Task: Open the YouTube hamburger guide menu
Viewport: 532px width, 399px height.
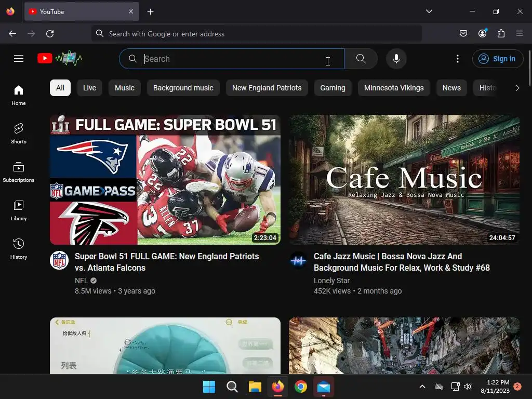Action: [19, 59]
